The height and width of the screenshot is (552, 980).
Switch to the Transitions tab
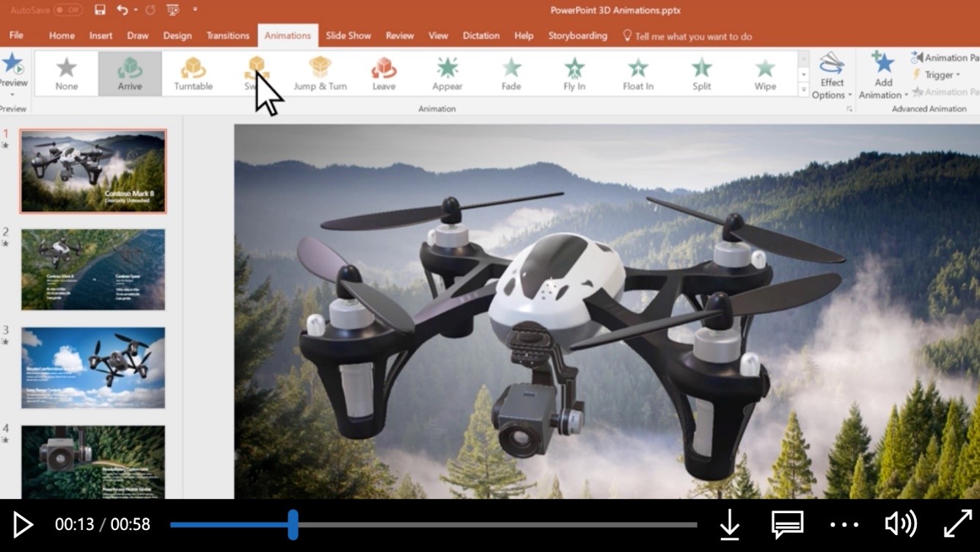[228, 35]
